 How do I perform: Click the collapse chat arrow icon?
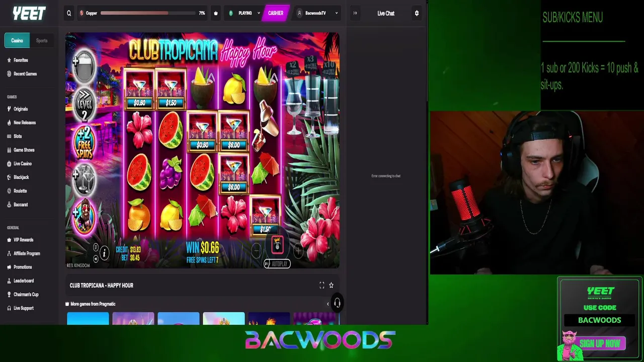pos(355,13)
